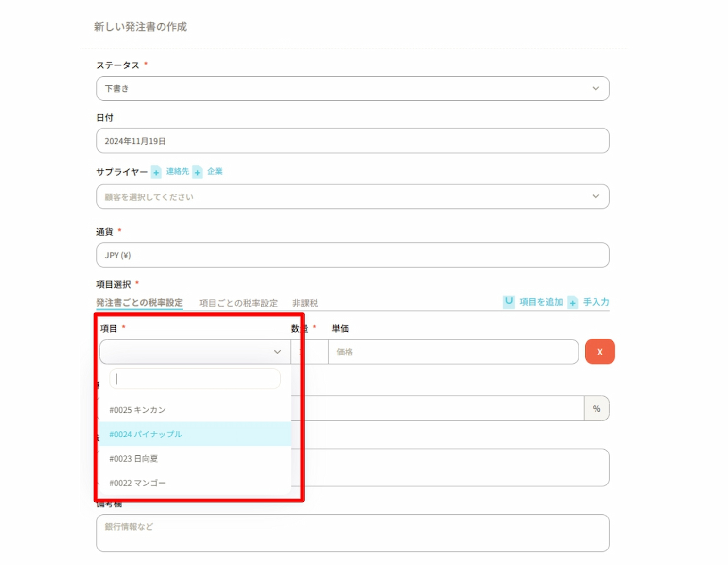Switch to 項目ごとの税率設定 tab
The width and height of the screenshot is (728, 565).
point(238,303)
